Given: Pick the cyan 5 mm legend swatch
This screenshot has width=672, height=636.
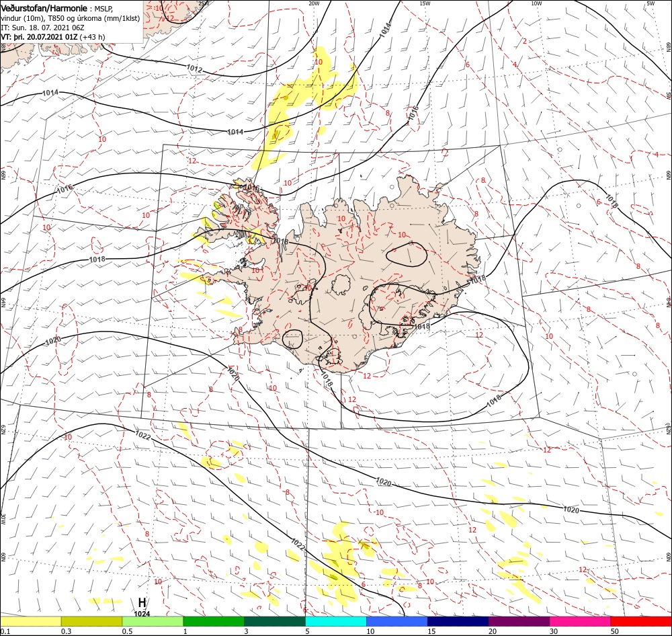Looking at the screenshot, I should 335,621.
